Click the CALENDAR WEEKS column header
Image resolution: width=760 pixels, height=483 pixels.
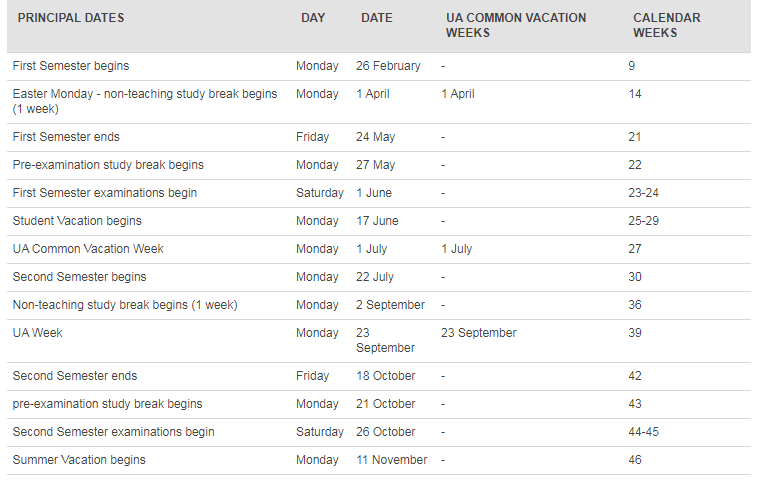[x=666, y=25]
